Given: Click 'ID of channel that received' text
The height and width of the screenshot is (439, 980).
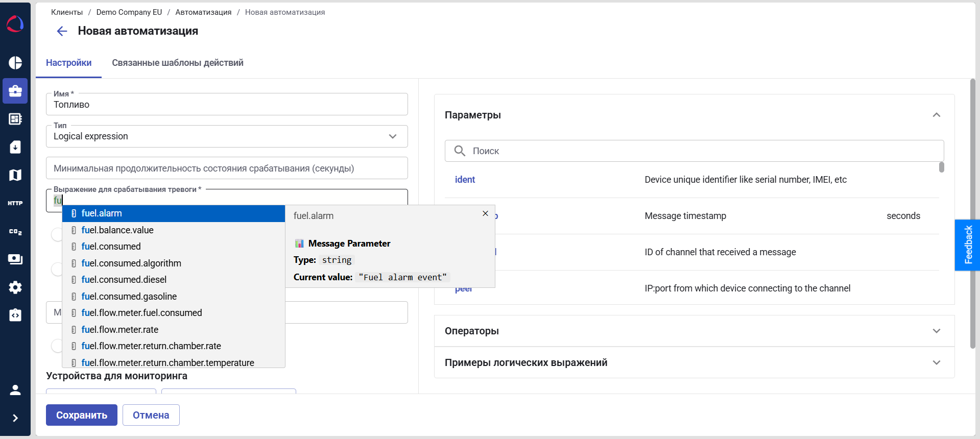Looking at the screenshot, I should point(720,252).
